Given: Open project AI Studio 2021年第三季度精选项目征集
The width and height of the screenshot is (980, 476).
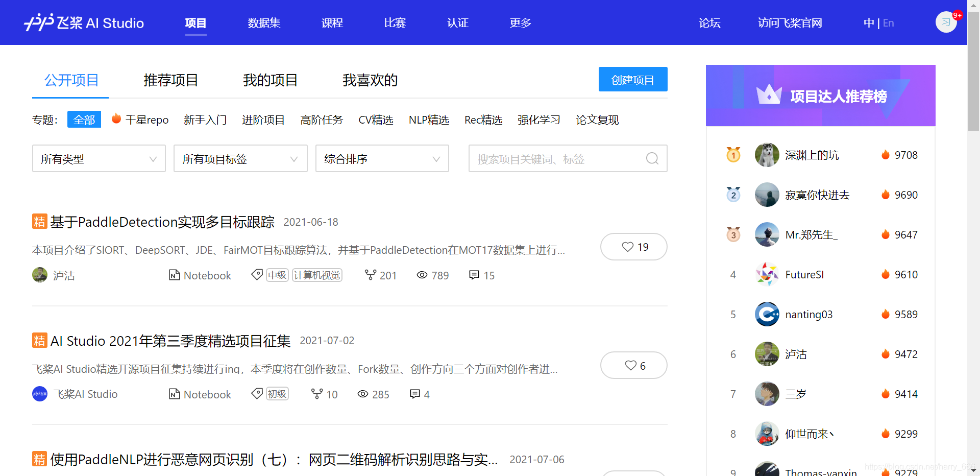Looking at the screenshot, I should tap(170, 341).
